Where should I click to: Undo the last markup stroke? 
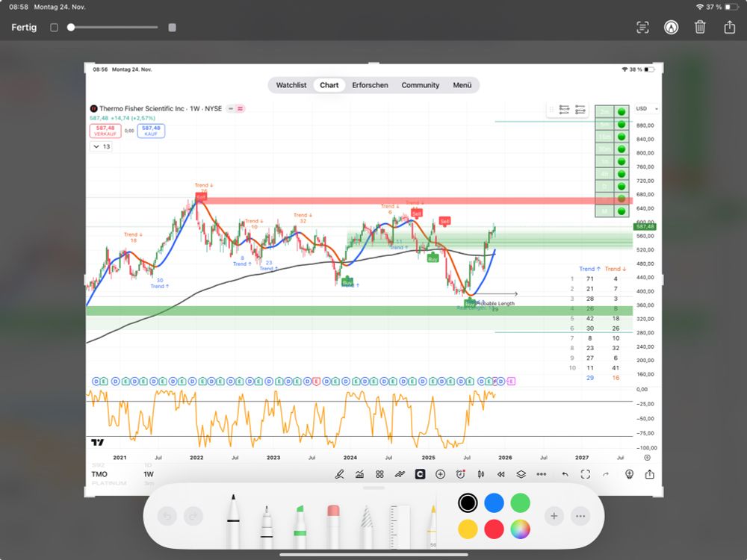click(x=167, y=516)
